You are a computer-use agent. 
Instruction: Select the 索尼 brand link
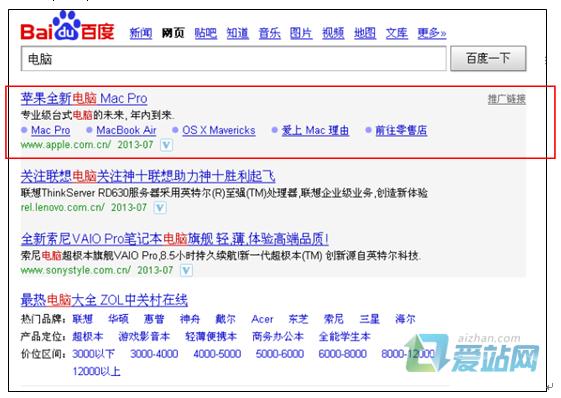click(x=333, y=319)
